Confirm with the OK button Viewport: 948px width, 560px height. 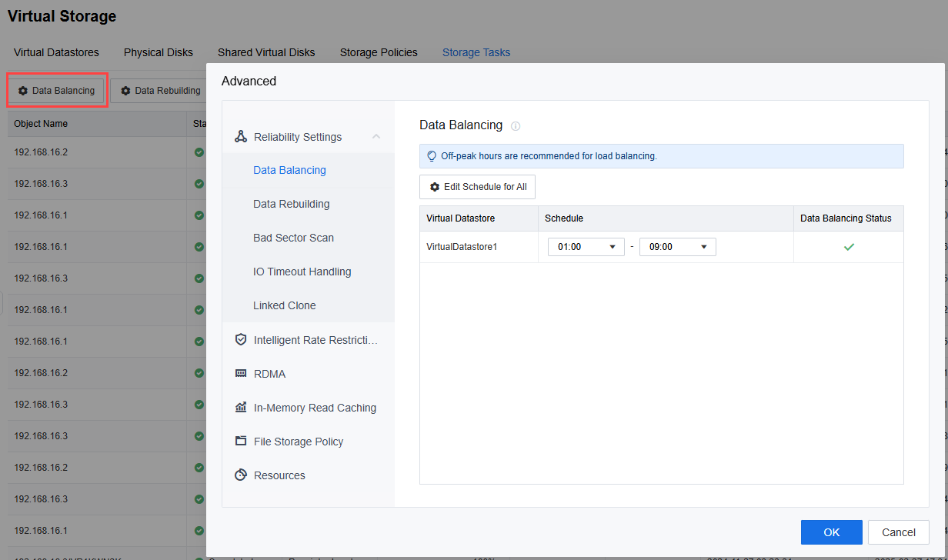(832, 532)
